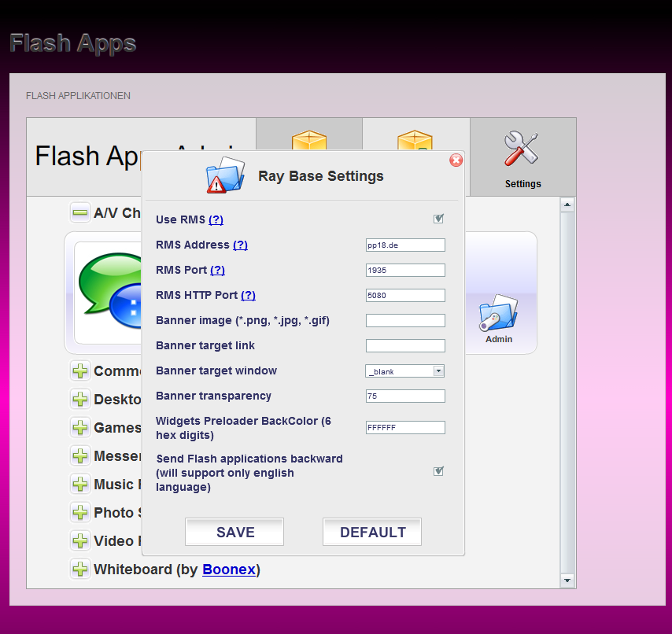
Task: Collapse the A/V Chat section minus icon
Action: (80, 212)
